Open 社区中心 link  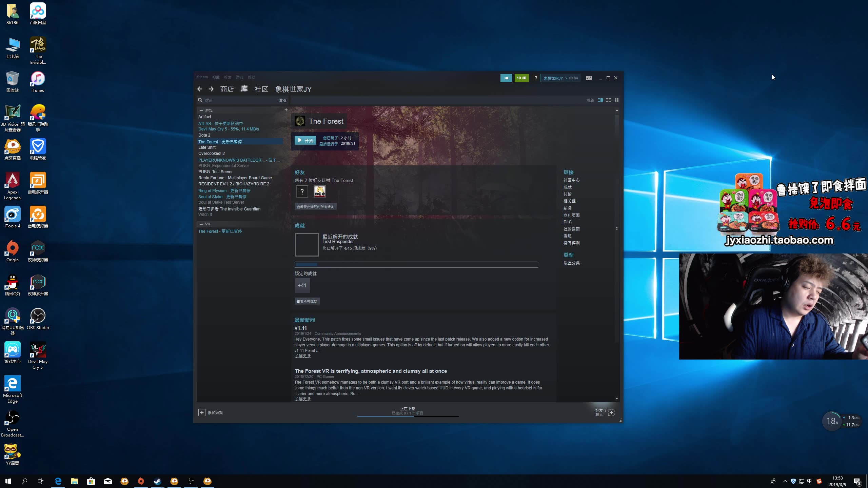571,180
